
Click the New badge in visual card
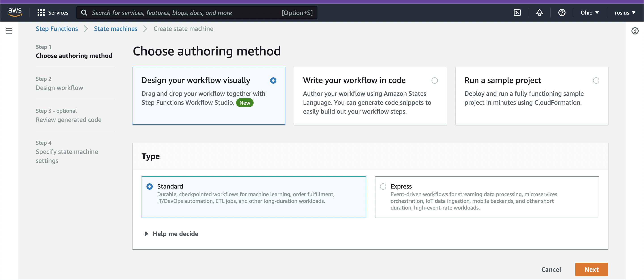pos(244,103)
